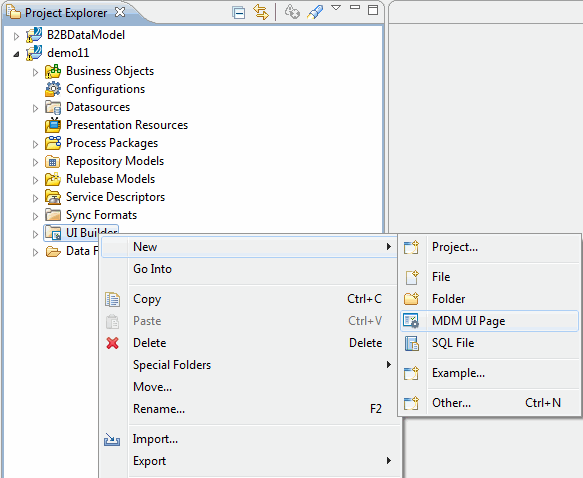Select the Rulebase Models tree item

pyautogui.click(x=110, y=179)
